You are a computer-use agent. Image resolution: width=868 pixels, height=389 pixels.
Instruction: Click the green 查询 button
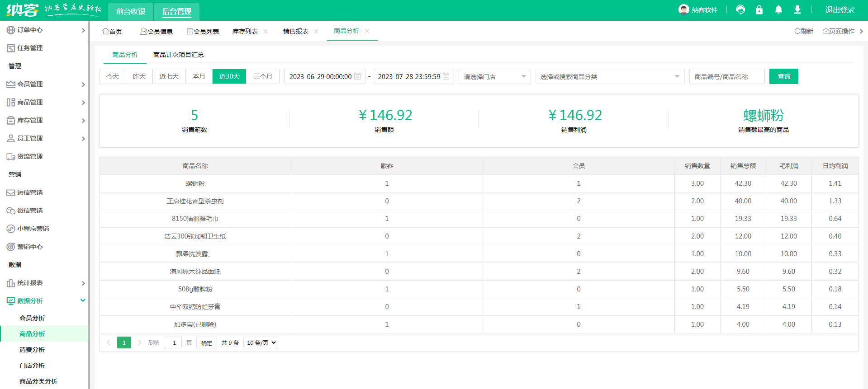[783, 76]
